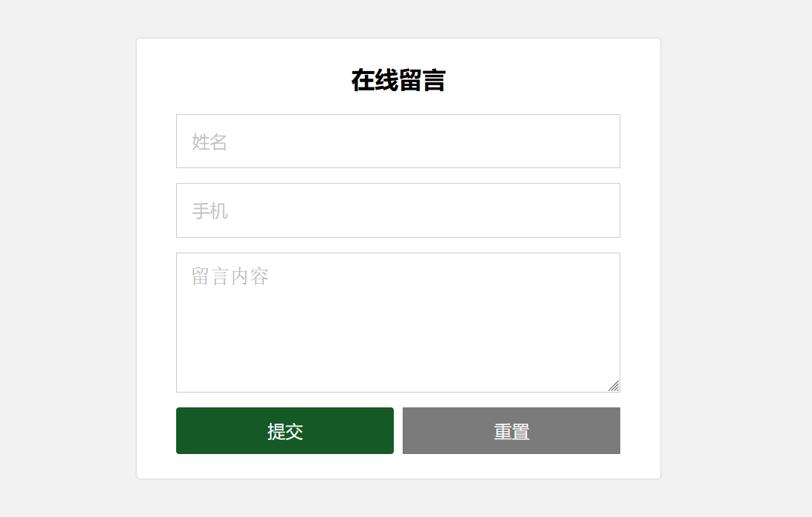
Task: Click the empty center of message textarea
Action: [397, 326]
